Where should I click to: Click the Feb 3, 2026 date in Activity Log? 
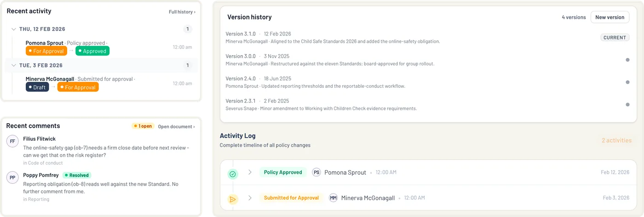tap(616, 198)
